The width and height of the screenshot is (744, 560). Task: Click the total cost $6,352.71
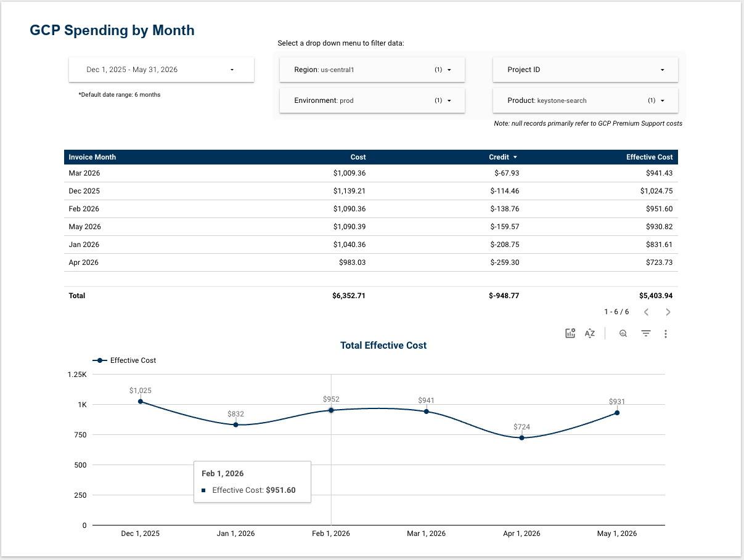click(x=349, y=296)
